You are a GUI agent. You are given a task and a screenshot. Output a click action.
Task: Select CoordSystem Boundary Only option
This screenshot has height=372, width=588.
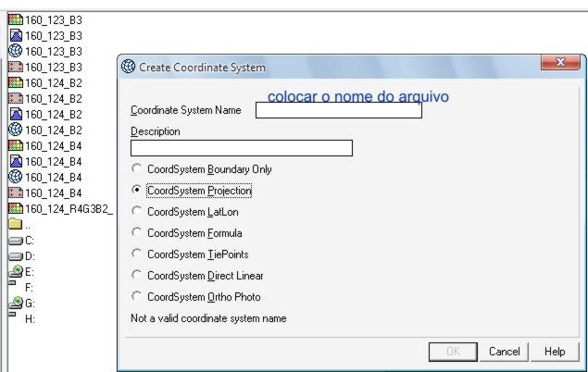[x=138, y=169]
